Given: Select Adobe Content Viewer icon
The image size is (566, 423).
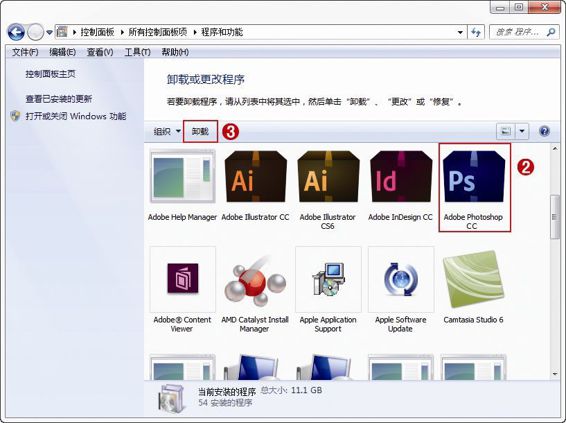Looking at the screenshot, I should pos(183,280).
